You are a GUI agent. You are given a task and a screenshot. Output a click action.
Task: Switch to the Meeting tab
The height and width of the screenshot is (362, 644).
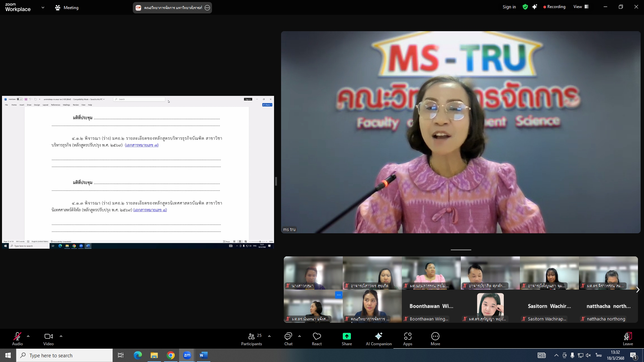[x=67, y=7]
